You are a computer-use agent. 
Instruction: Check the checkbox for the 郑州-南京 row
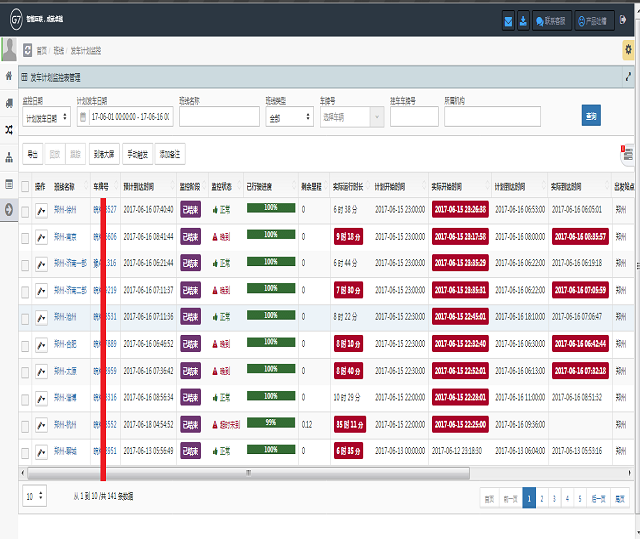point(26,237)
